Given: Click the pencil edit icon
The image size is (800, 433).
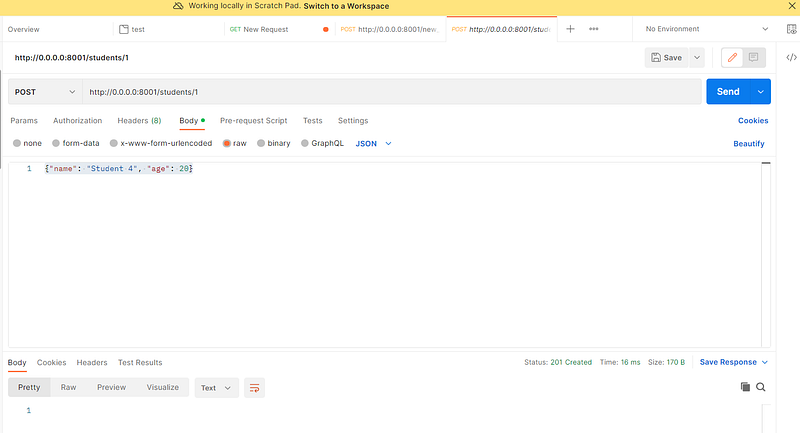Looking at the screenshot, I should (x=732, y=58).
